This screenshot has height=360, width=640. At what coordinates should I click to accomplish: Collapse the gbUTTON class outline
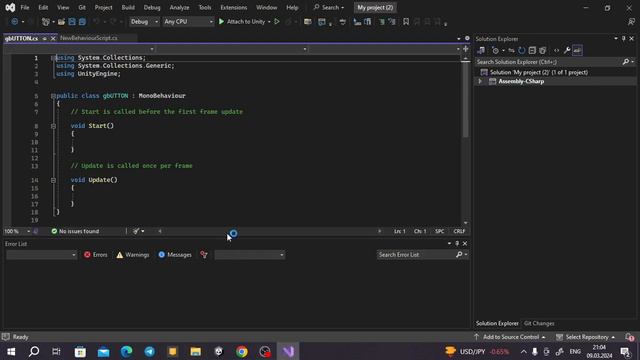(53, 96)
